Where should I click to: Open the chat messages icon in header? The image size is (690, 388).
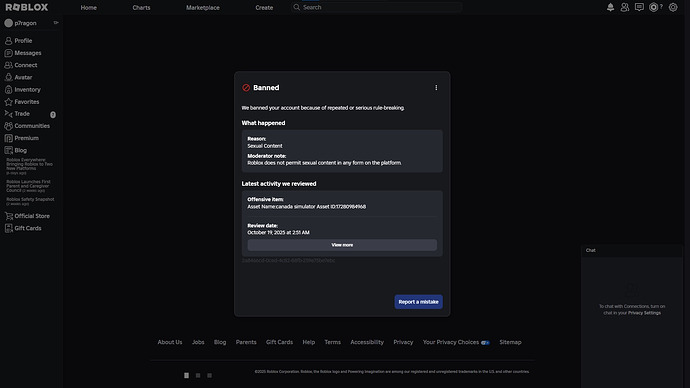pyautogui.click(x=639, y=7)
